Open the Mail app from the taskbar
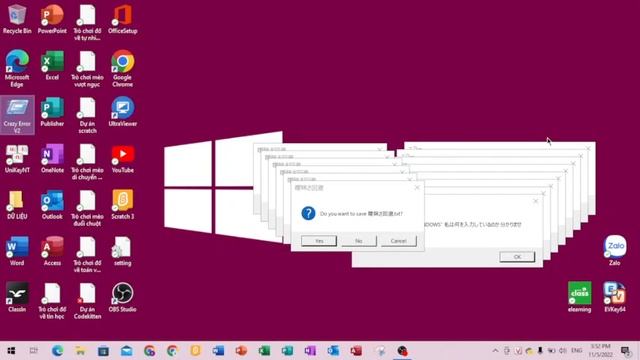Screen dimensions: 640x360 [x=127, y=351]
